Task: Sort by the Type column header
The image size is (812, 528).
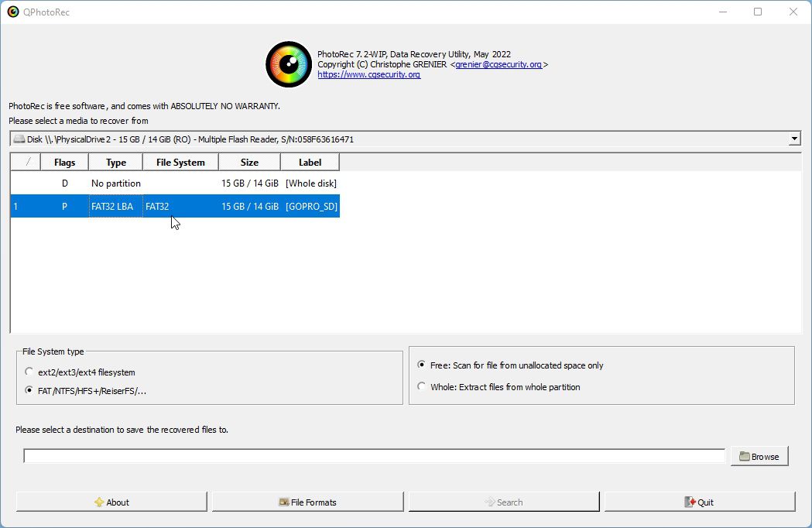Action: 115,162
